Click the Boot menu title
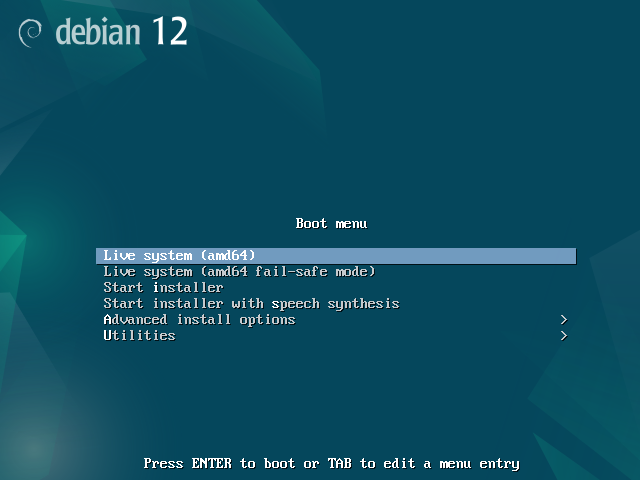Screen dimensions: 640x480 331,224
